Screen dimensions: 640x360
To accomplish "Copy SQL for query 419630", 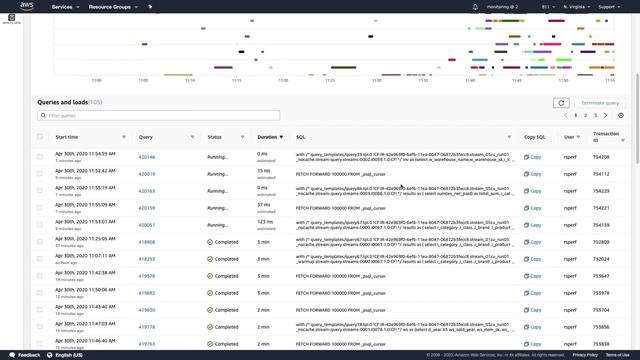I will (x=533, y=310).
